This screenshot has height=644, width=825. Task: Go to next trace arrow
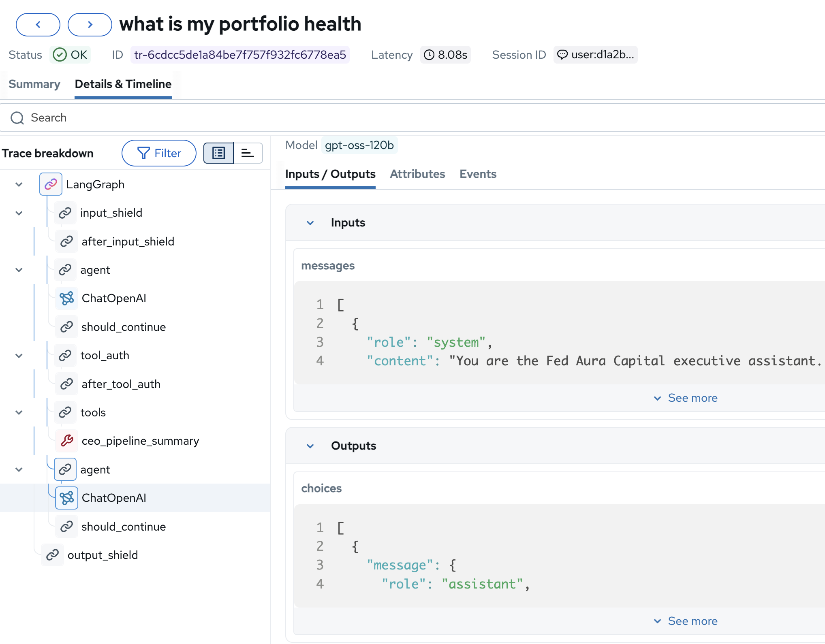[90, 25]
